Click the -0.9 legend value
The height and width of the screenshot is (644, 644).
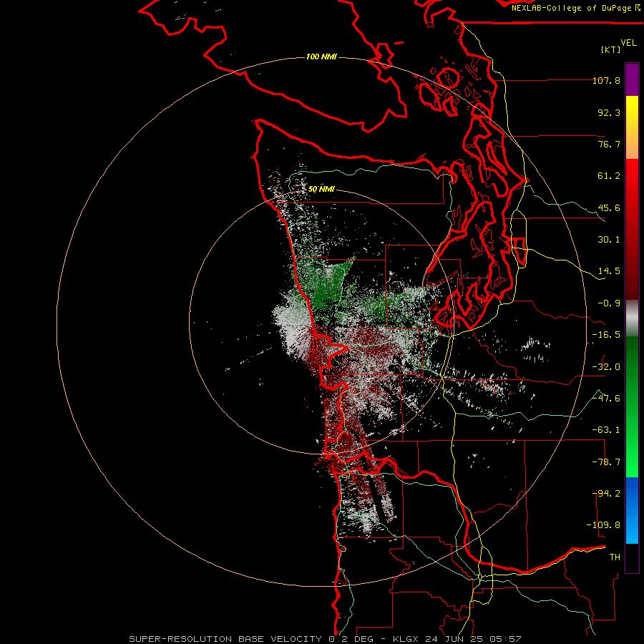[609, 303]
